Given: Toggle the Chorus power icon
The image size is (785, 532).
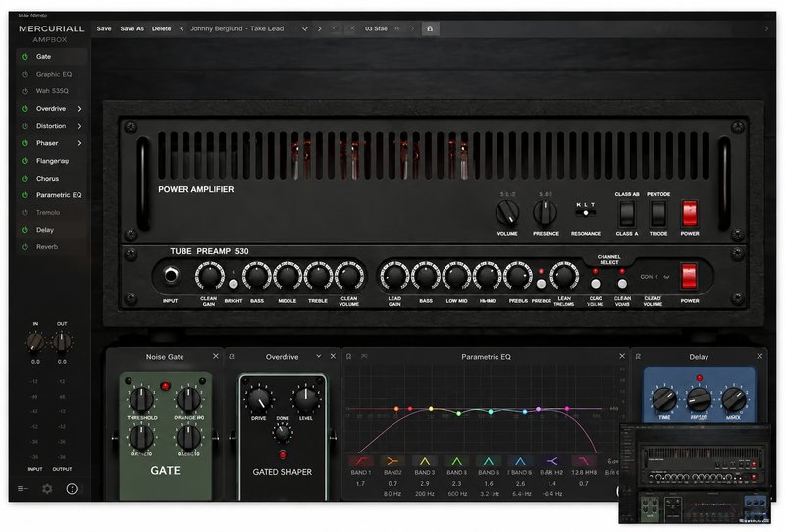Looking at the screenshot, I should point(25,179).
